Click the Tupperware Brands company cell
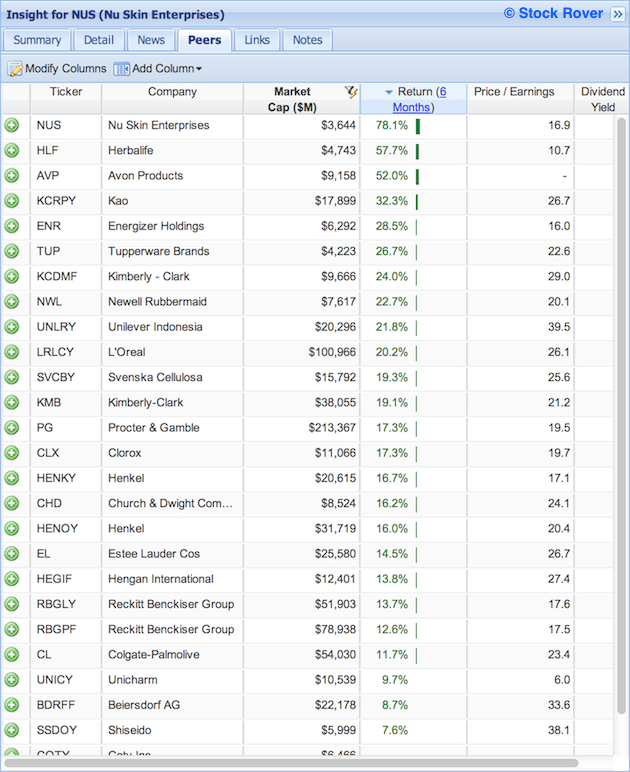This screenshot has height=772, width=630. (172, 251)
